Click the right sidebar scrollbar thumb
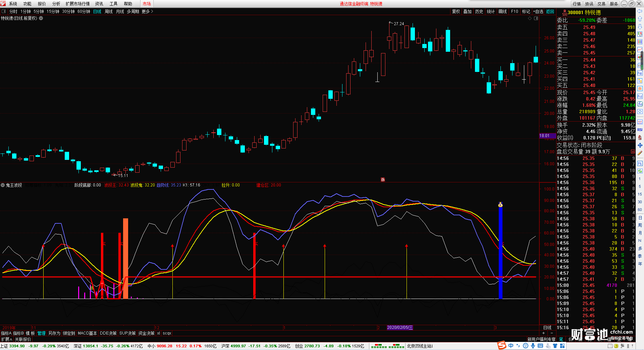The width and height of the screenshot is (644, 350). point(642,60)
